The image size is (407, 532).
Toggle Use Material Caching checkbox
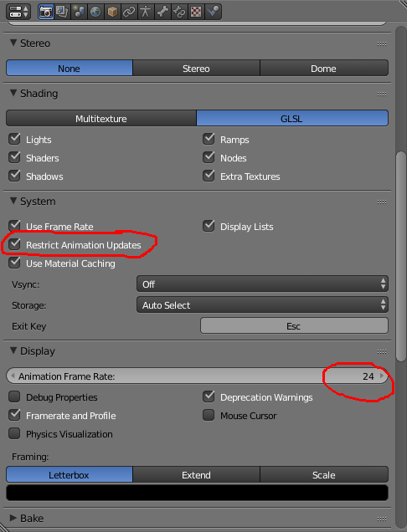tap(14, 263)
